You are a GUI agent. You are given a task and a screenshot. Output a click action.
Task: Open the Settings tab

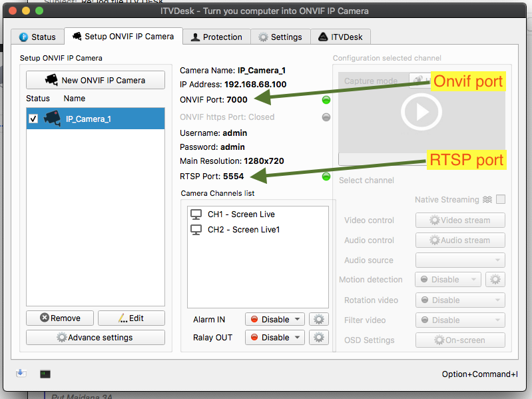(280, 37)
